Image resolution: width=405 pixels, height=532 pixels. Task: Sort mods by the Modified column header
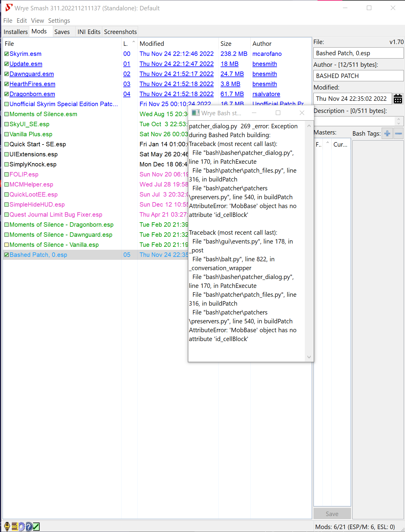(178, 43)
